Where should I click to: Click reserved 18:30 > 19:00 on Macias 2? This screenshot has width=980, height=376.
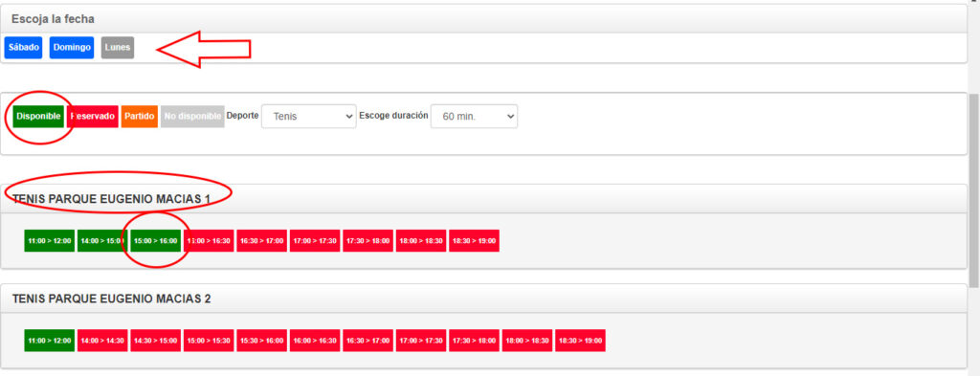coord(581,341)
